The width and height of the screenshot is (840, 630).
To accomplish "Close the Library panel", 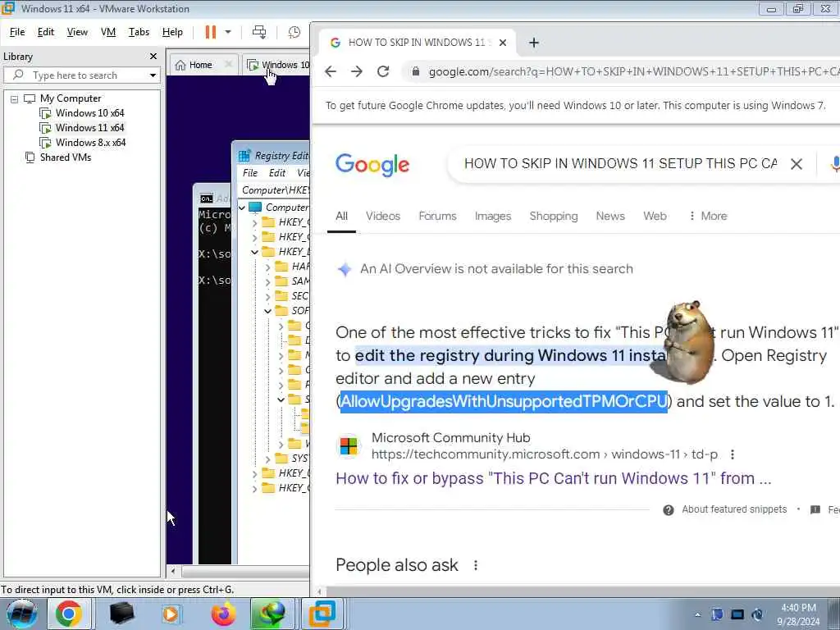I will (153, 57).
